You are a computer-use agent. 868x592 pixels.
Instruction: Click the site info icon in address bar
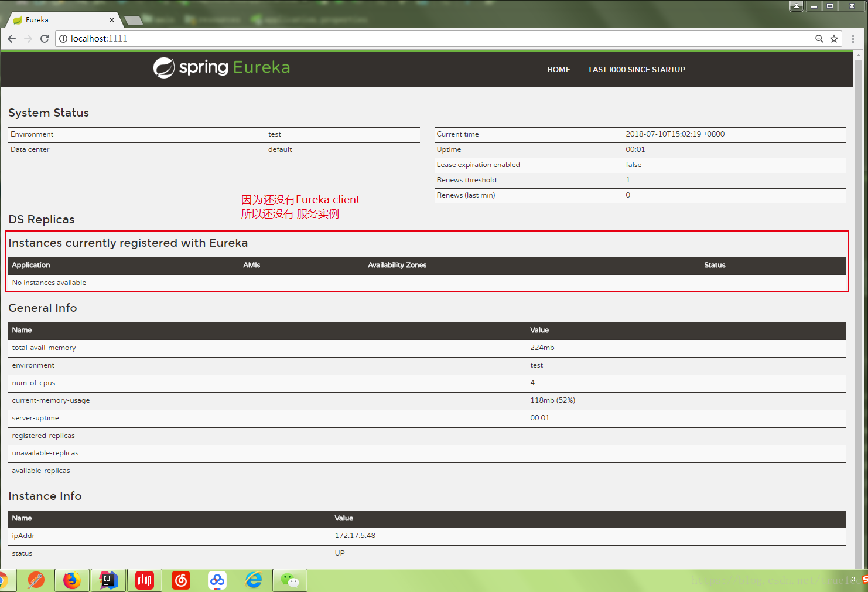[x=63, y=39]
